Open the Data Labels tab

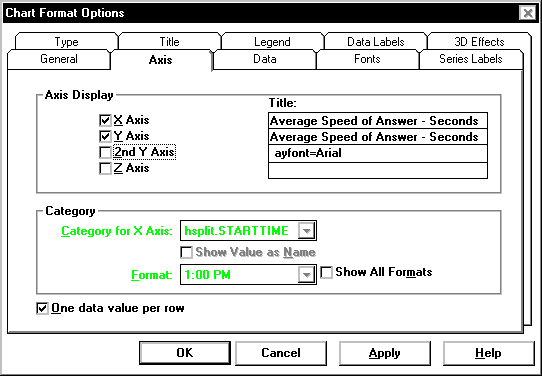point(375,41)
